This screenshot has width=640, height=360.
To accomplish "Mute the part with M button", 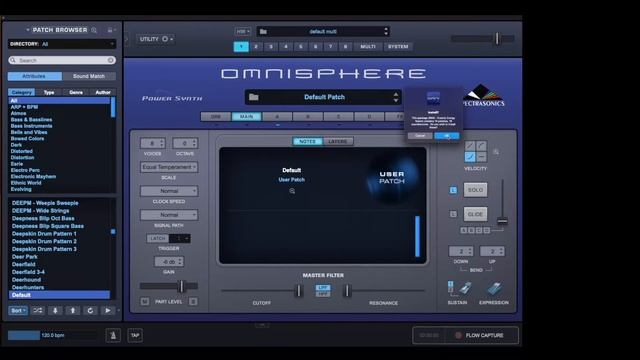I will [144, 302].
